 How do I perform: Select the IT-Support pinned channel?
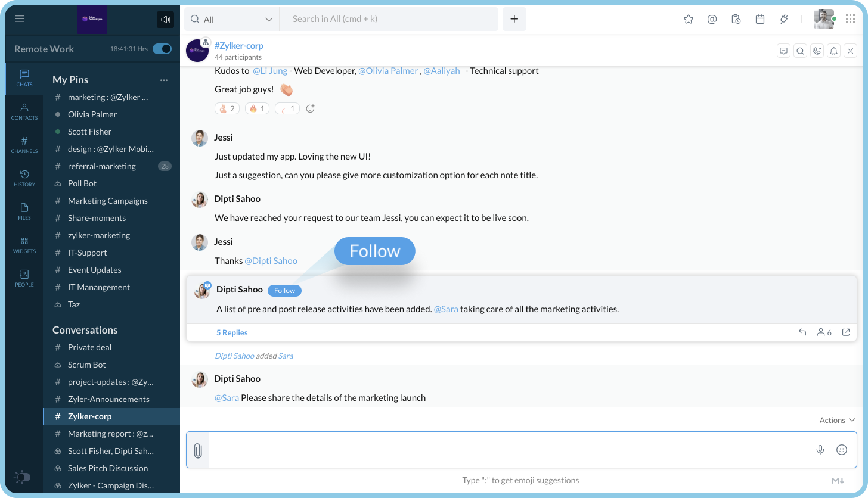(x=87, y=253)
